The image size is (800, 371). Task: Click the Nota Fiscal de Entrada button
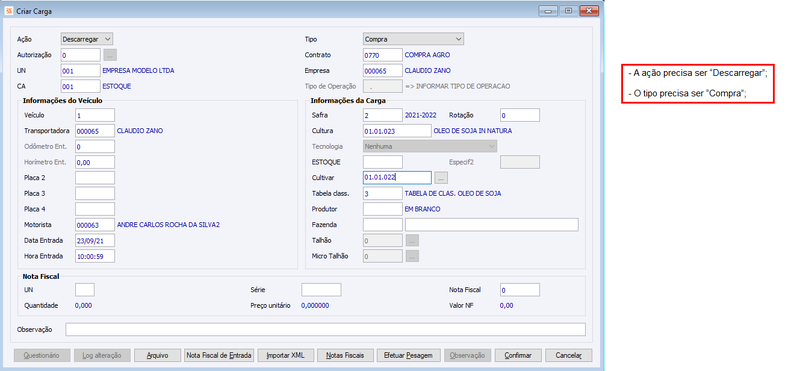click(218, 355)
